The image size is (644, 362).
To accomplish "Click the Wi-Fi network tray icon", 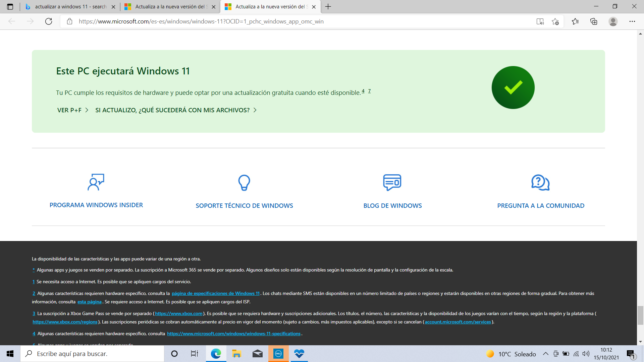I will (576, 354).
